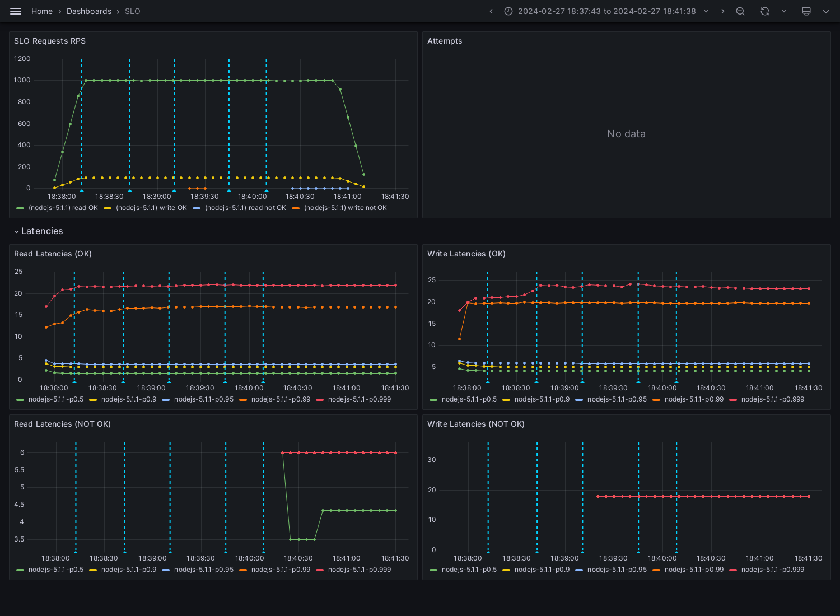This screenshot has width=840, height=616.
Task: Open the auto-refresh interval dropdown
Action: click(784, 11)
